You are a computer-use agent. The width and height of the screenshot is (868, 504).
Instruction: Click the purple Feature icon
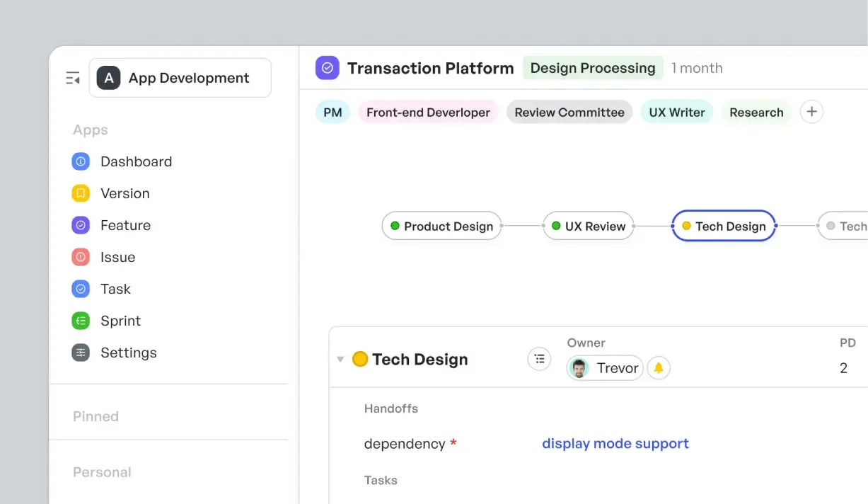click(81, 225)
